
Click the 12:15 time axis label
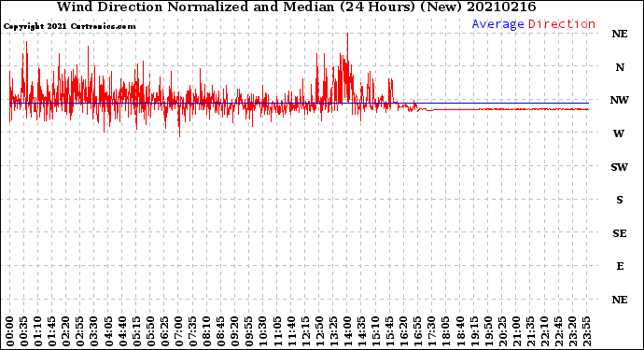point(305,331)
